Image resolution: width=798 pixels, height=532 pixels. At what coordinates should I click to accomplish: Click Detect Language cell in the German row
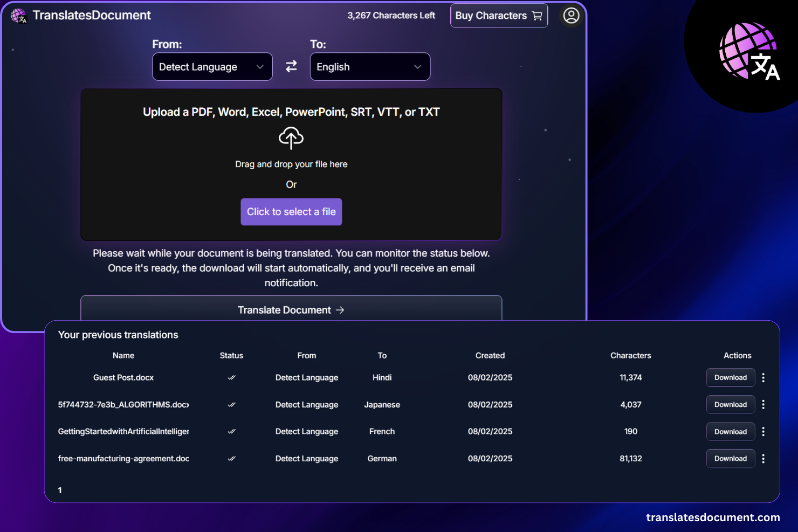tap(307, 459)
